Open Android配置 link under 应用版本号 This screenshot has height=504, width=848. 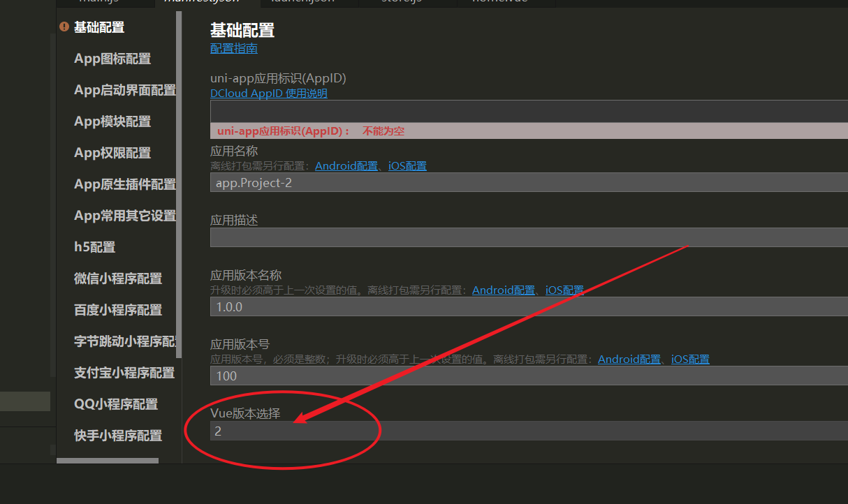[x=629, y=360]
